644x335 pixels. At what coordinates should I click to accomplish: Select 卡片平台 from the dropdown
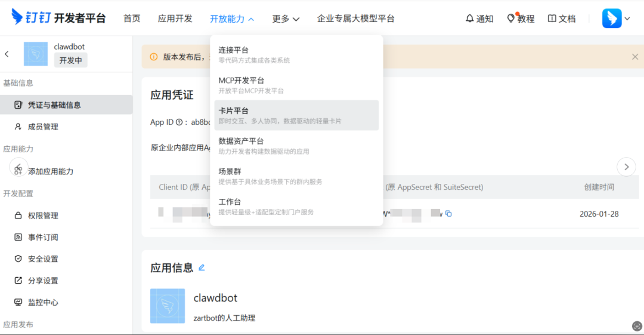coord(296,115)
